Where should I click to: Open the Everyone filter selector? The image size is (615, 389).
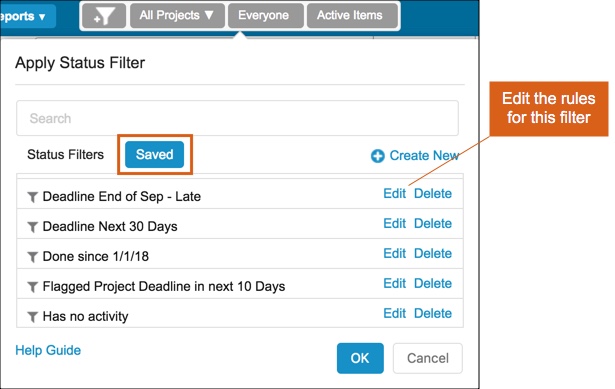pyautogui.click(x=266, y=16)
